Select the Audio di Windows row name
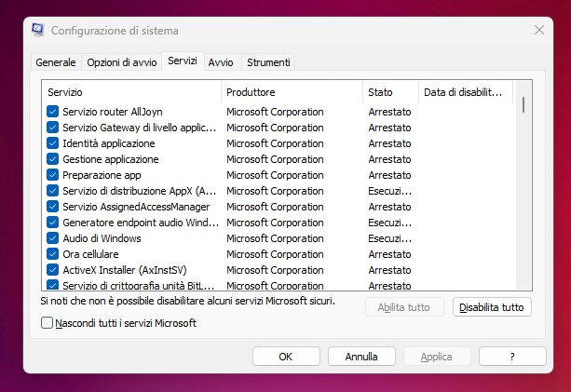This screenshot has height=392, width=571. point(102,238)
